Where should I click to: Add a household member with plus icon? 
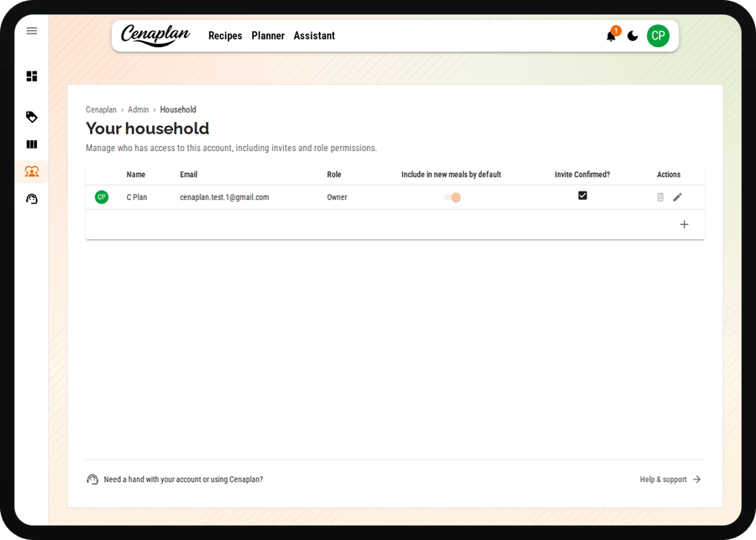tap(684, 224)
